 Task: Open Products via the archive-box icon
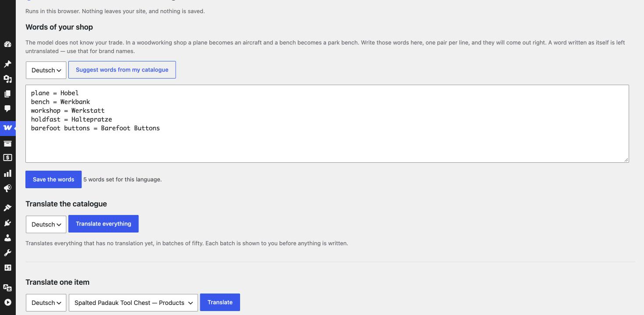(x=7, y=143)
